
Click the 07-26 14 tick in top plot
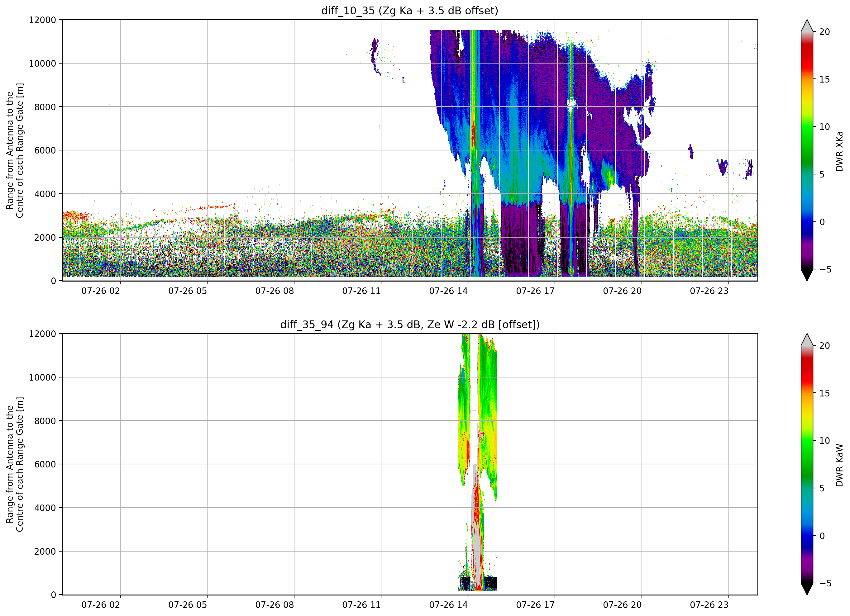pyautogui.click(x=449, y=291)
